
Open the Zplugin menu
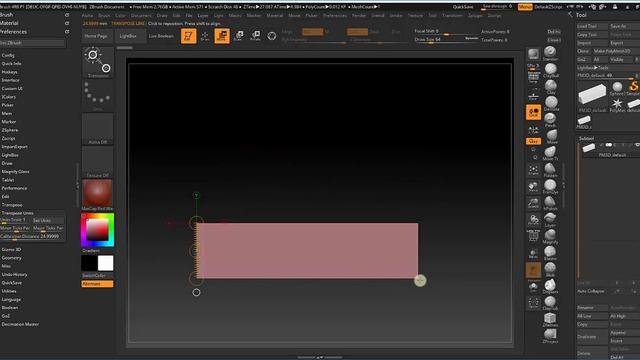(x=475, y=16)
